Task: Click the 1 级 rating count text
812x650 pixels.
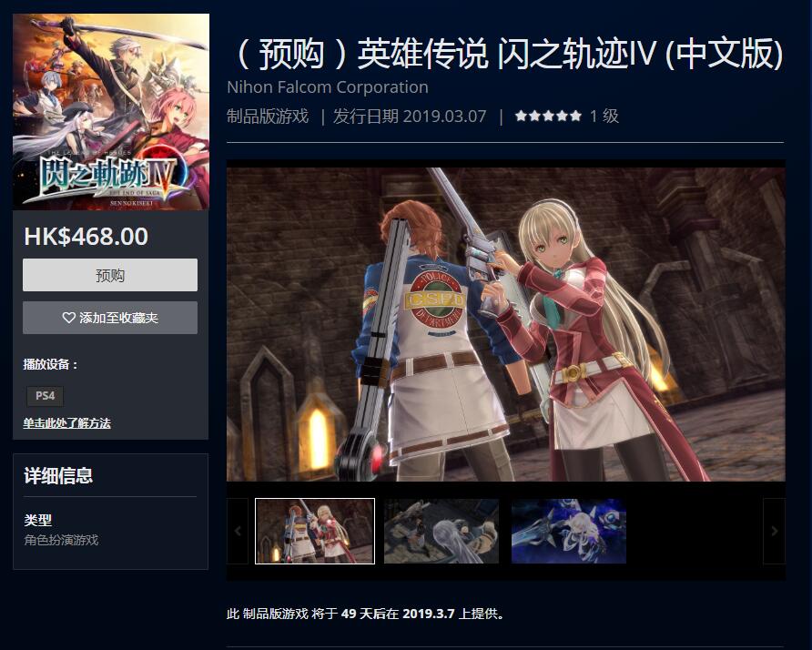Action: click(604, 116)
